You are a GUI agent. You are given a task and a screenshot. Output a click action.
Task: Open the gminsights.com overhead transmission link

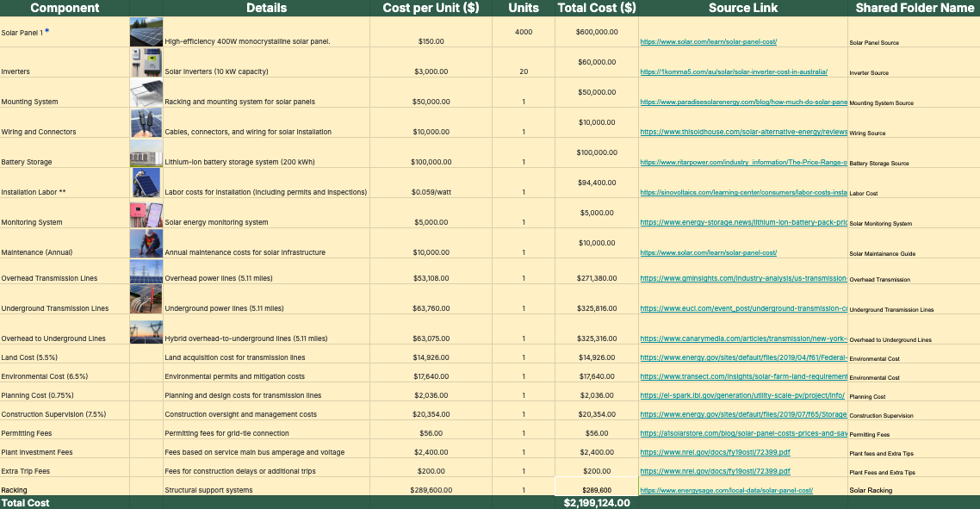744,278
